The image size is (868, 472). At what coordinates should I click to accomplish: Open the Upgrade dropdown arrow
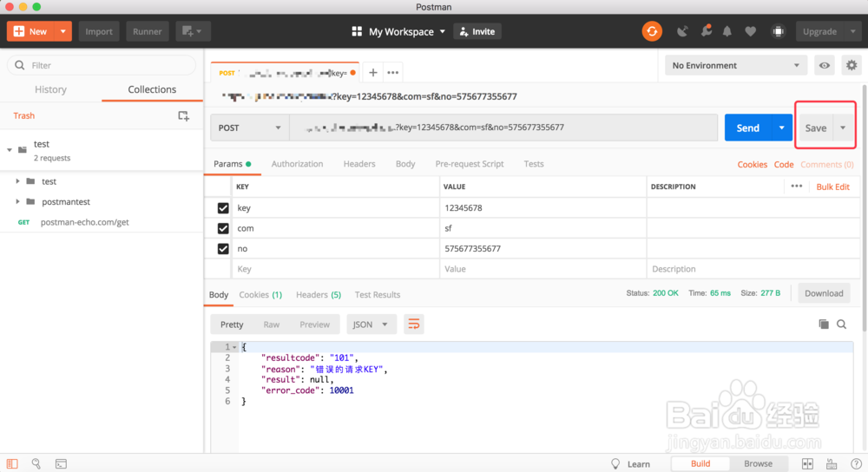[x=852, y=31]
